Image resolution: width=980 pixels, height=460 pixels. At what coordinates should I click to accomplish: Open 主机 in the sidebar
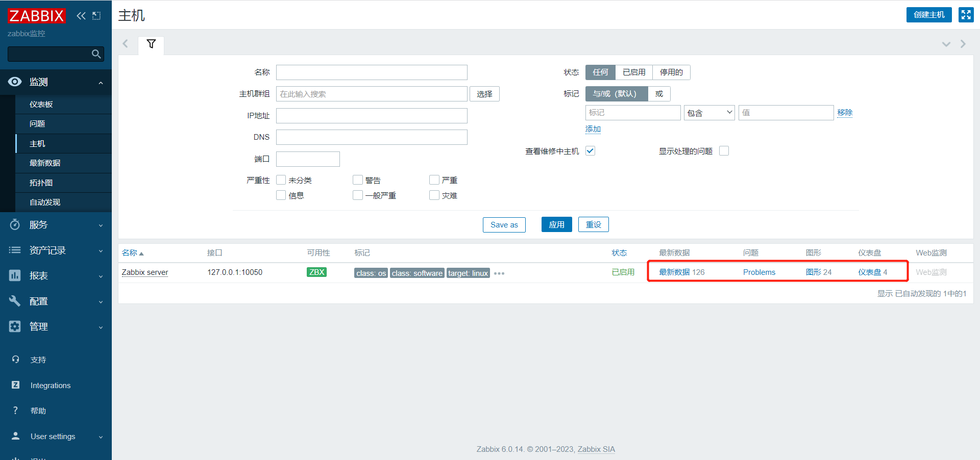pyautogui.click(x=63, y=143)
